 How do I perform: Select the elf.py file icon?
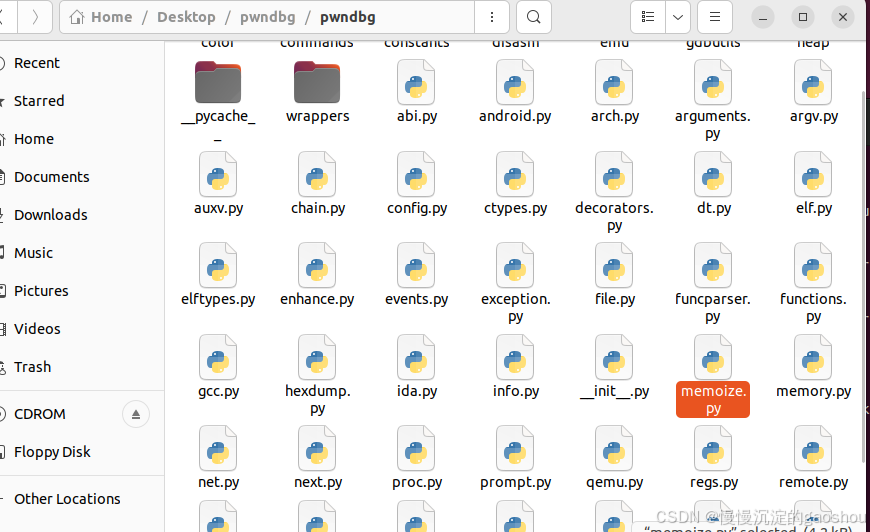[x=813, y=174]
